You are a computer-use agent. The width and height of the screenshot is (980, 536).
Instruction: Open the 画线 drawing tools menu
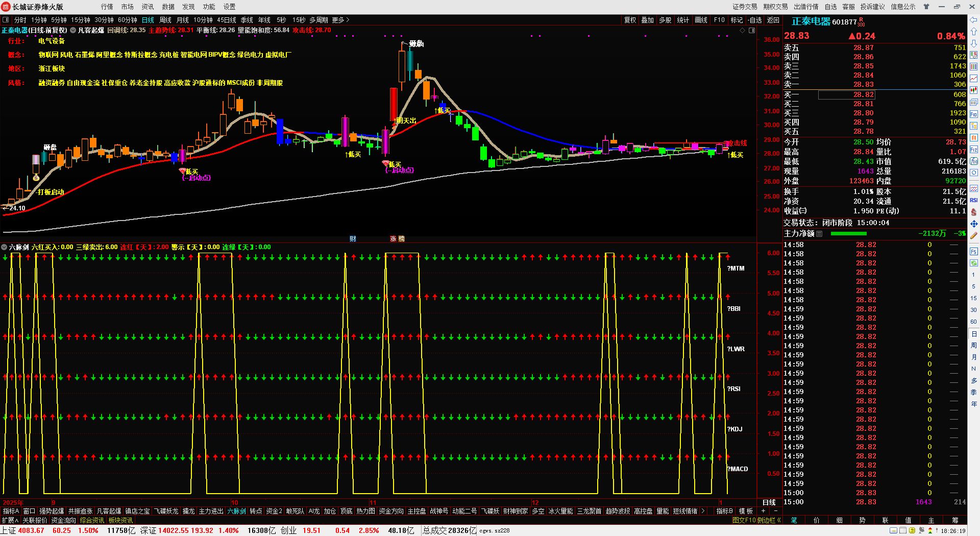tap(701, 20)
